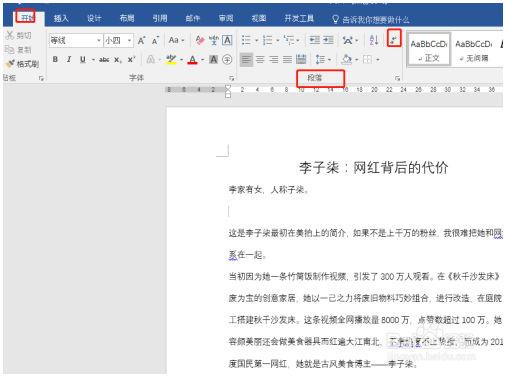Clear all formatting eraser icon
This screenshot has height=377, width=506.
(x=199, y=40)
